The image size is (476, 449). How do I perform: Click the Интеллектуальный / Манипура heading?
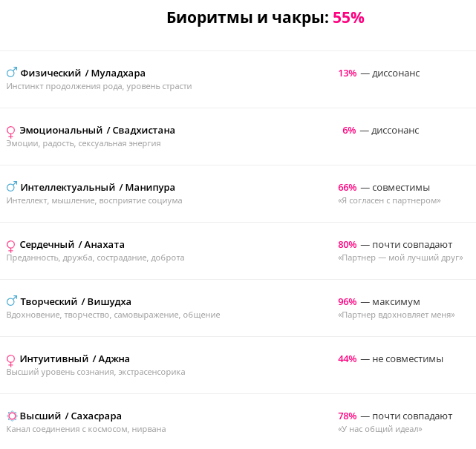tap(98, 188)
